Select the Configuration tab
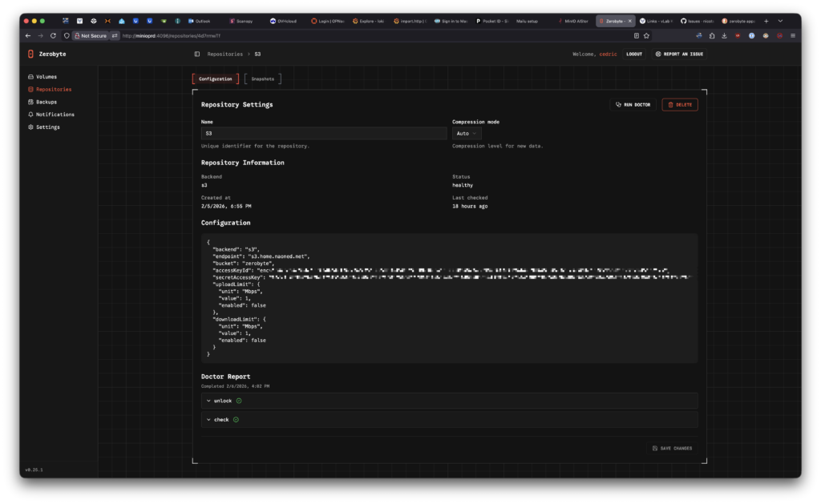This screenshot has width=821, height=504. 216,79
